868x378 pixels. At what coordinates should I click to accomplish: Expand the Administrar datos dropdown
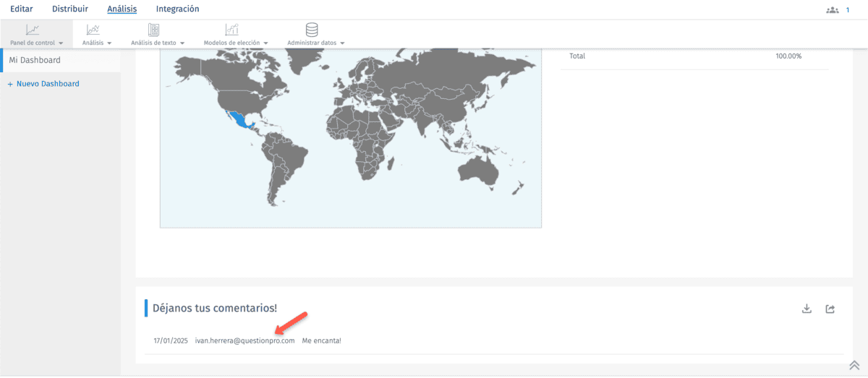tap(342, 43)
